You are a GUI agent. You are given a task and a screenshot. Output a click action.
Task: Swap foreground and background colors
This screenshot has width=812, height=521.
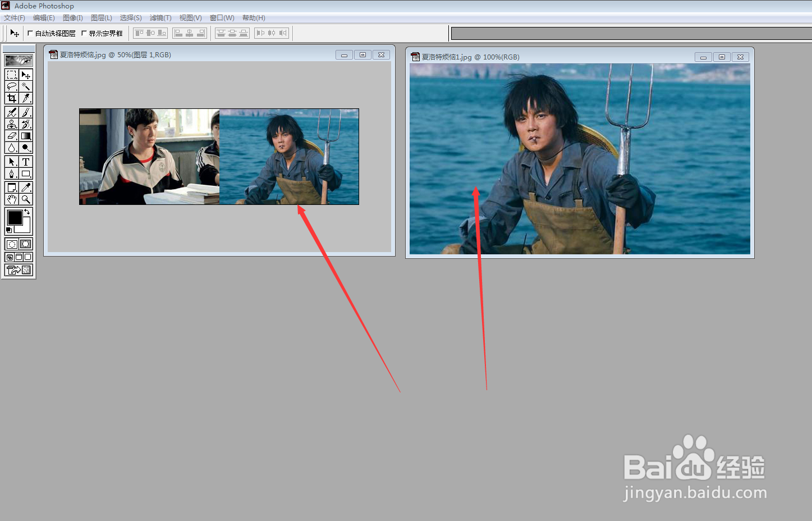pos(27,212)
